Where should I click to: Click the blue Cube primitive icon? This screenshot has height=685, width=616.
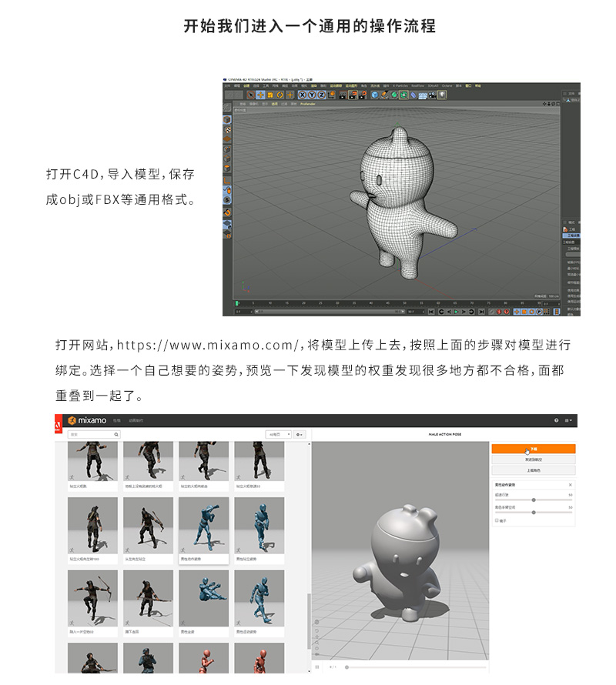coord(375,95)
